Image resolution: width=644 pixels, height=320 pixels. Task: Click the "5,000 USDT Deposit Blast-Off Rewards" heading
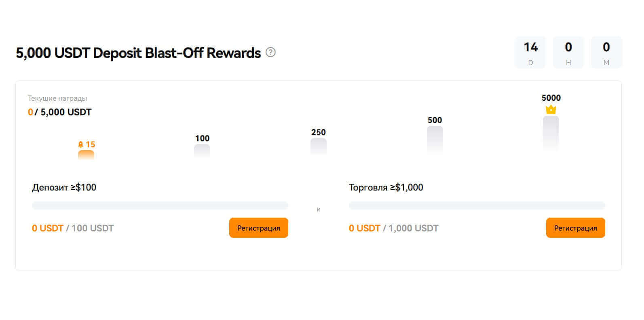tap(138, 53)
